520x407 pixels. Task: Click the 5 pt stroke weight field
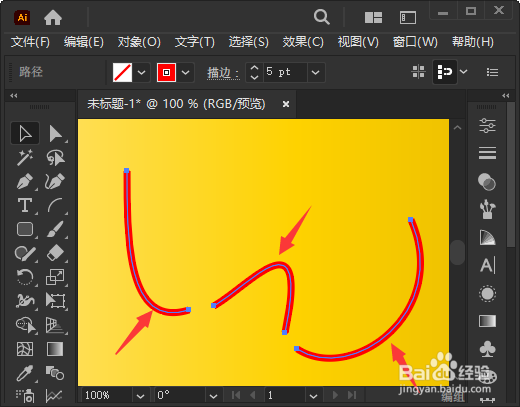(285, 72)
